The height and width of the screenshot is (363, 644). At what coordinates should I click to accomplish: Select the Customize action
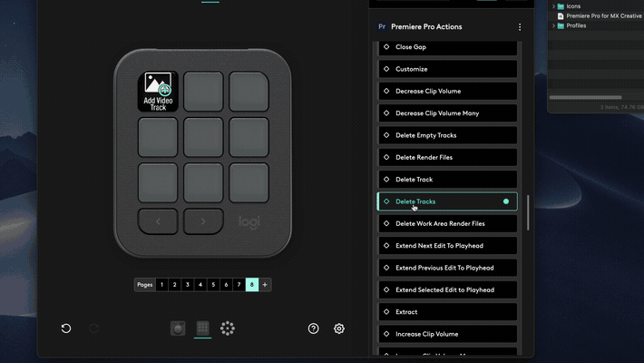click(x=448, y=69)
